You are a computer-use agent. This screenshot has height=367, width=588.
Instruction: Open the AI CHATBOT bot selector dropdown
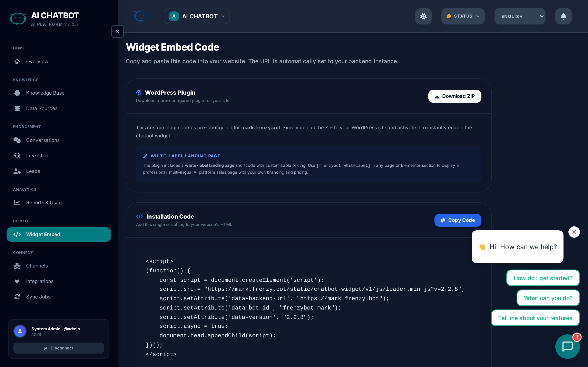click(x=196, y=16)
